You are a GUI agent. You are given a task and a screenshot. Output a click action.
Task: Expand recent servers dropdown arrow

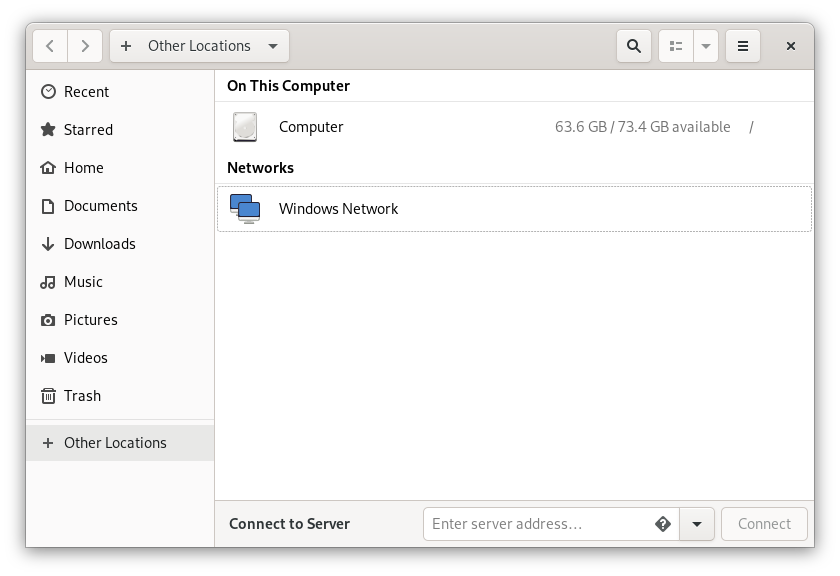tap(696, 523)
